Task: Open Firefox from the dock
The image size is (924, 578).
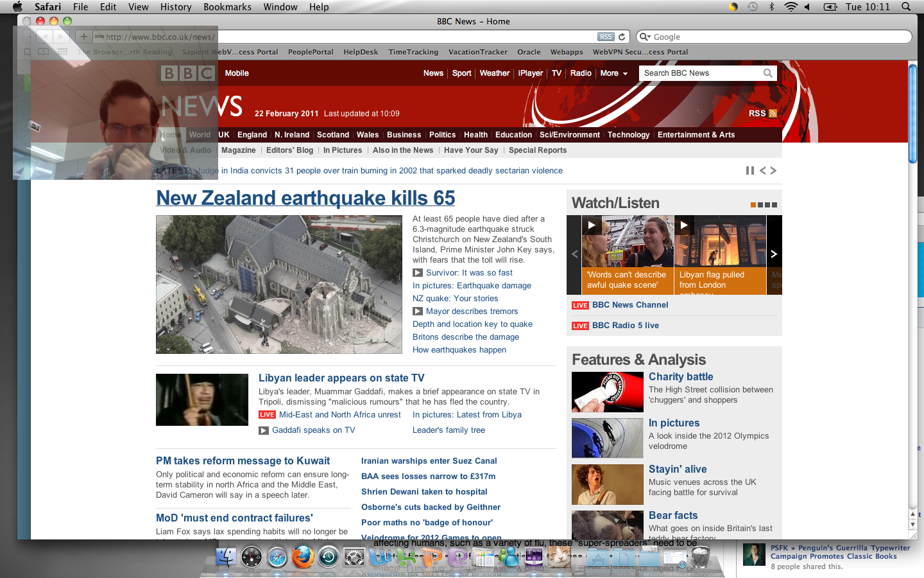Action: 302,557
